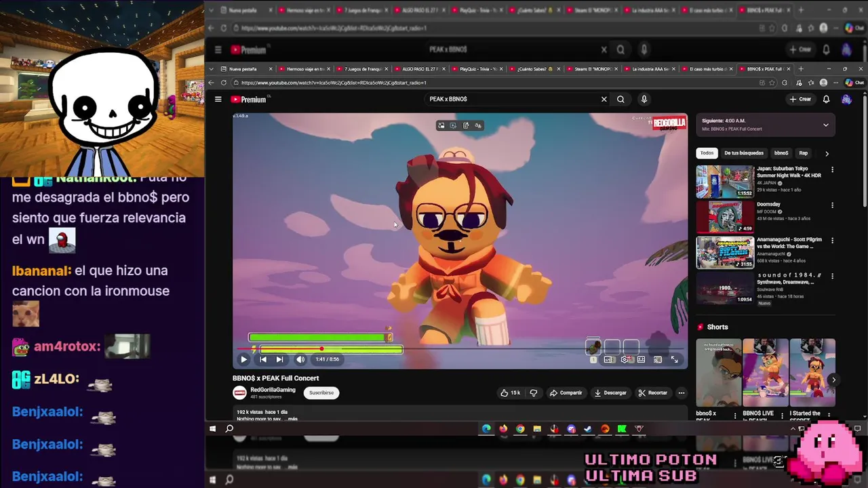Click the Recortar clip button
The height and width of the screenshot is (488, 868).
653,392
